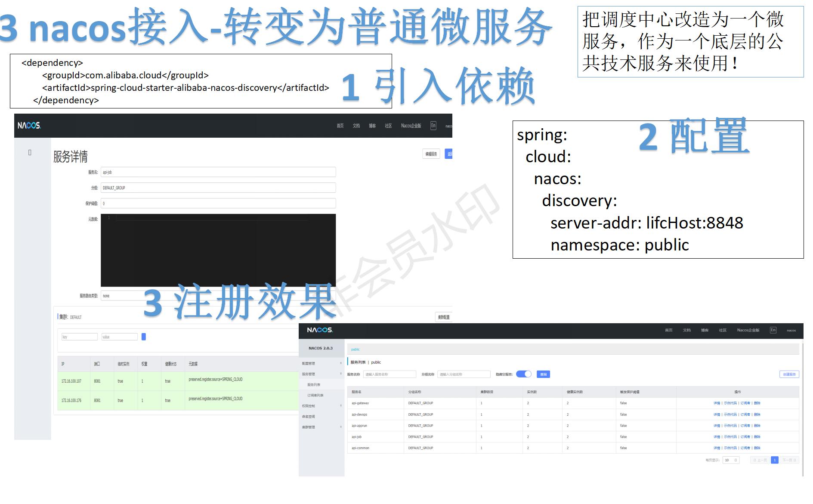Viewport: 813px width, 504px height.
Task: Click 详情 link for api-job row
Action: (x=717, y=437)
